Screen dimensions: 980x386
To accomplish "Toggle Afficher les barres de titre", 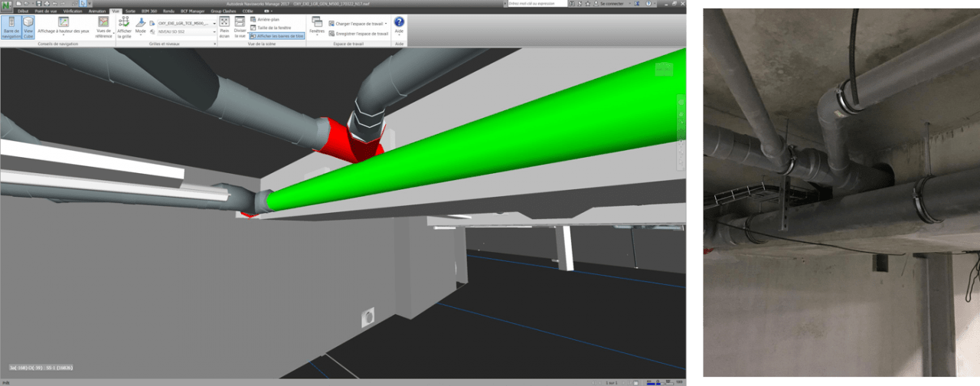I will 276,36.
